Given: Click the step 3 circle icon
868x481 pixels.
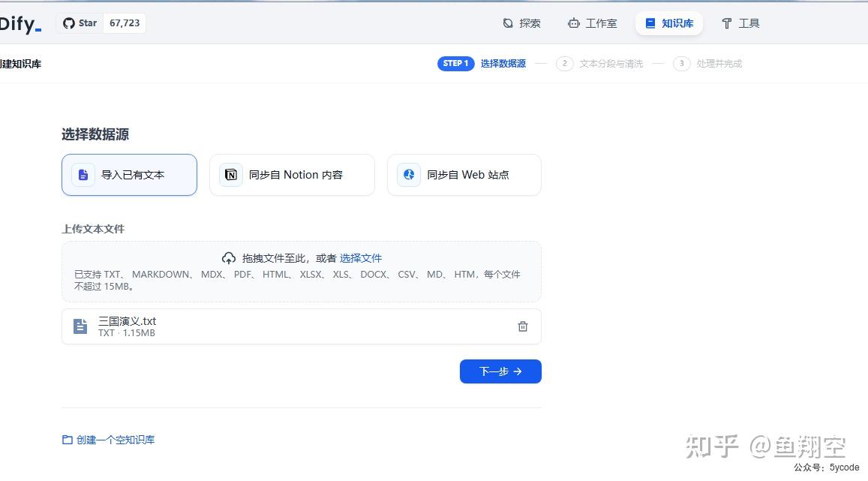Looking at the screenshot, I should point(681,64).
